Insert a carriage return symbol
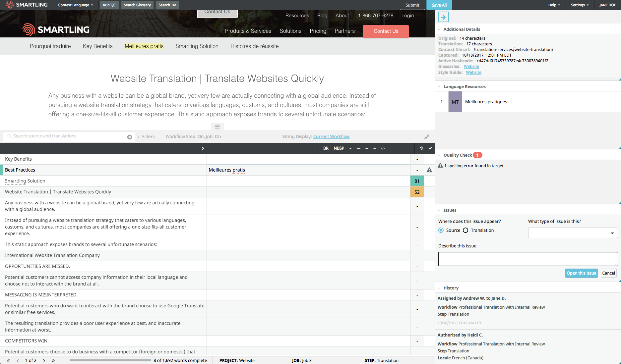 375,148
